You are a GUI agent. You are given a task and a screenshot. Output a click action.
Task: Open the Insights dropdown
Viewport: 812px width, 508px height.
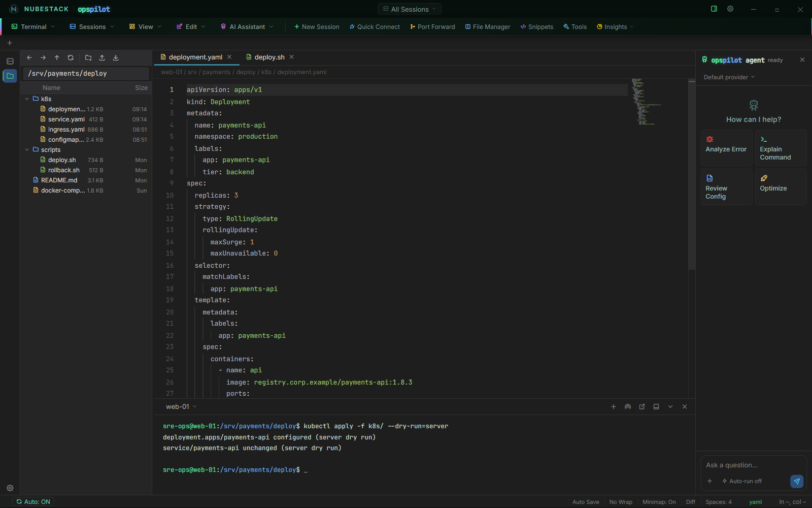click(615, 27)
